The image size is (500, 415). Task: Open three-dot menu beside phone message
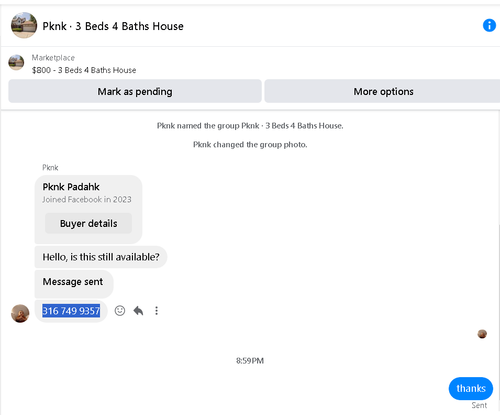156,311
